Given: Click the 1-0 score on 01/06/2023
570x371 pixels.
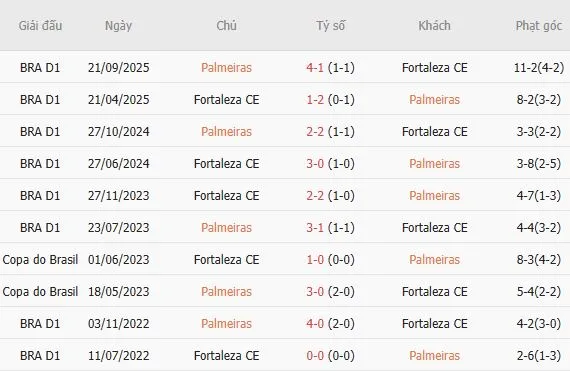Looking at the screenshot, I should tap(315, 259).
